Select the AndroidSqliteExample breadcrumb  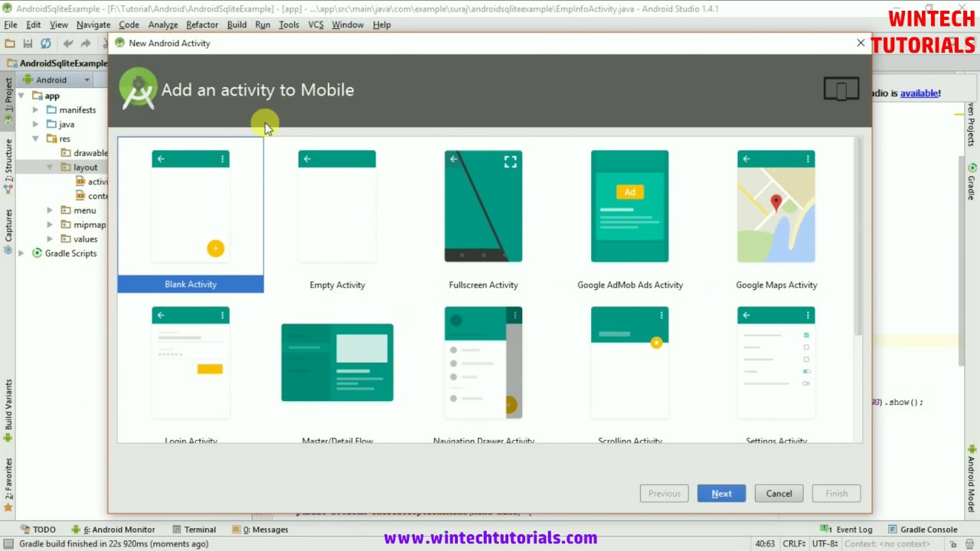click(x=58, y=64)
